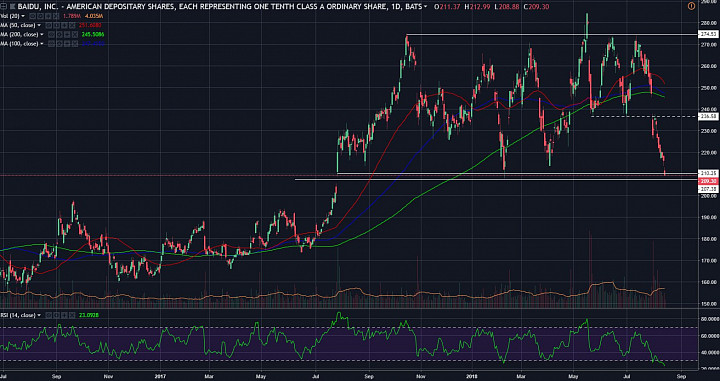Hide the MA (50, close) indicator
Image resolution: width=720 pixels, height=381 pixels.
pyautogui.click(x=49, y=25)
